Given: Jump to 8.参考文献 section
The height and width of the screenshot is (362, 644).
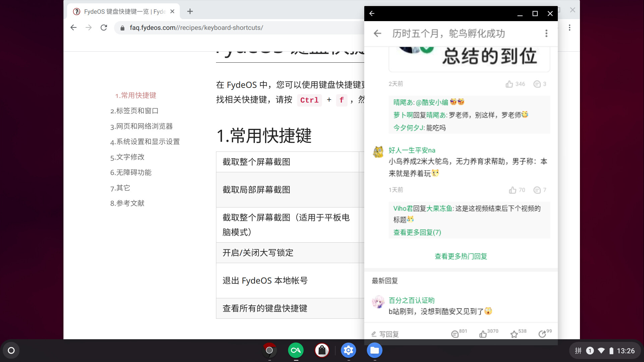Looking at the screenshot, I should coord(127,203).
